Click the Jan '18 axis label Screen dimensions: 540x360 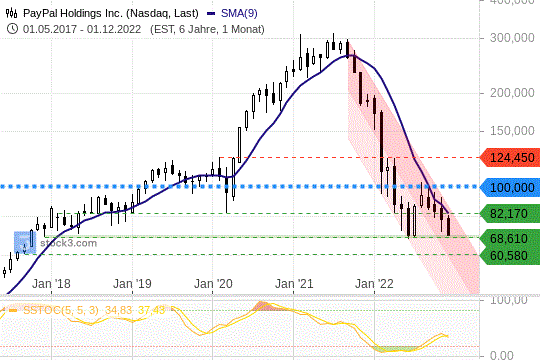click(x=51, y=284)
